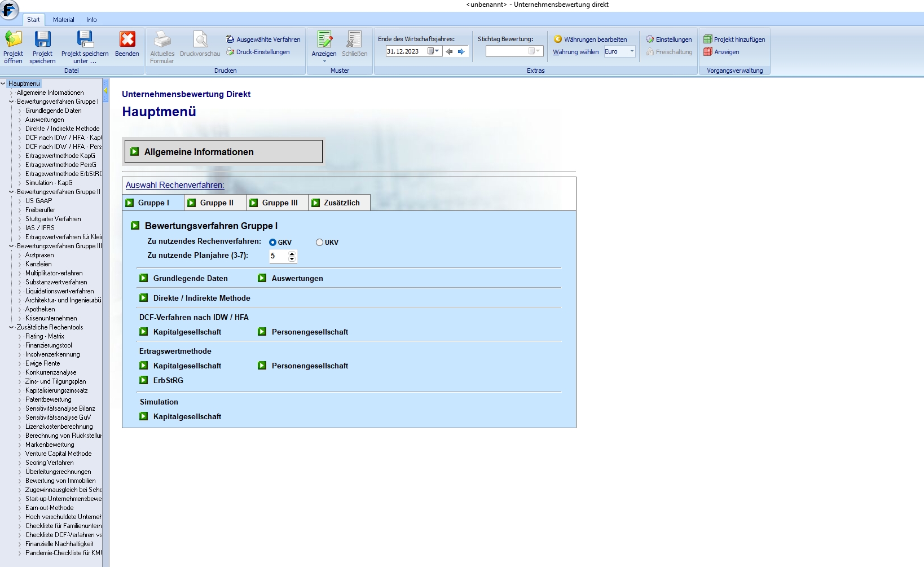Click into the Ende des Wirtschaftsjahres date field
This screenshot has height=567, width=924.
406,51
